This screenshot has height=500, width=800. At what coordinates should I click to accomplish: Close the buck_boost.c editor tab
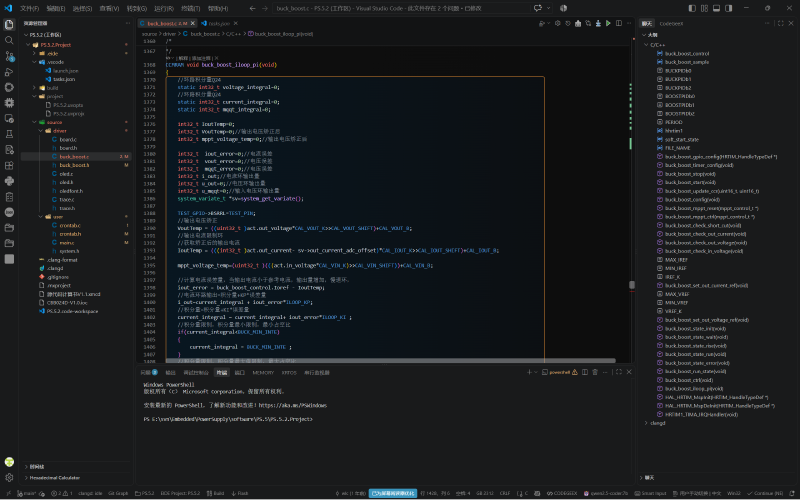[x=193, y=23]
